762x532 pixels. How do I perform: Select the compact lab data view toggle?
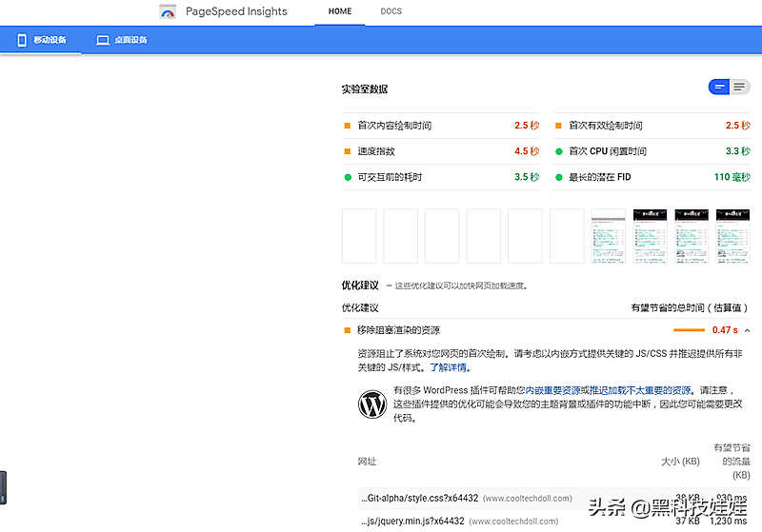719,87
